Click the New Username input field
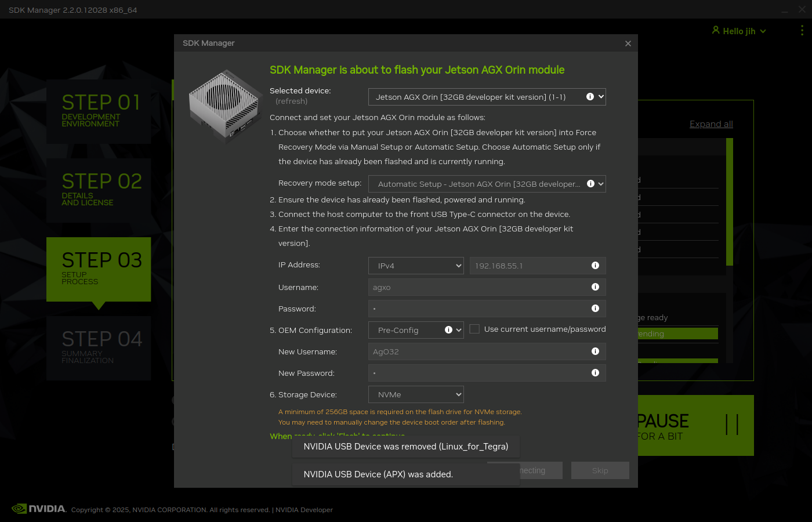This screenshot has height=522, width=812. pos(487,351)
